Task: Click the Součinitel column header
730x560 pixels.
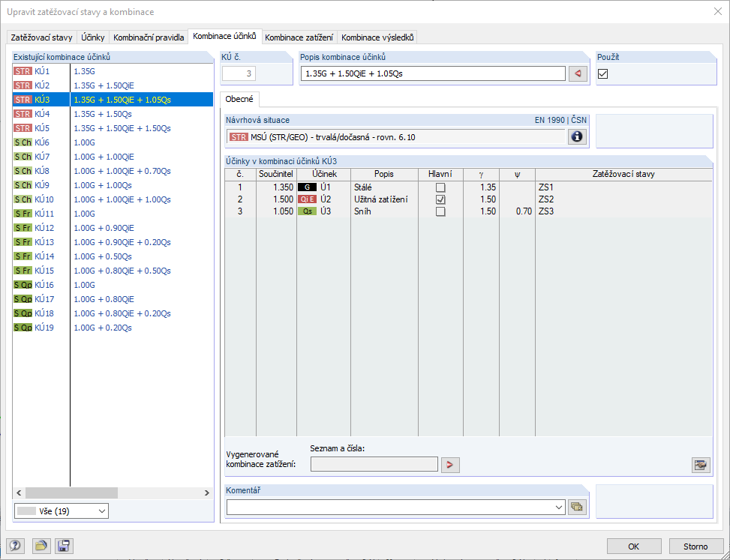Action: tap(276, 174)
